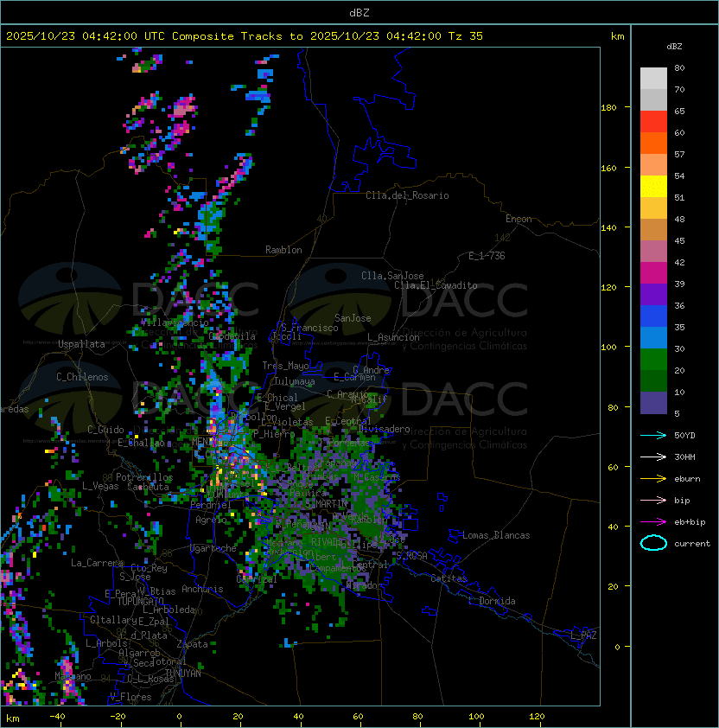
Task: Click the Clla.SanJose map label
Action: click(x=392, y=276)
